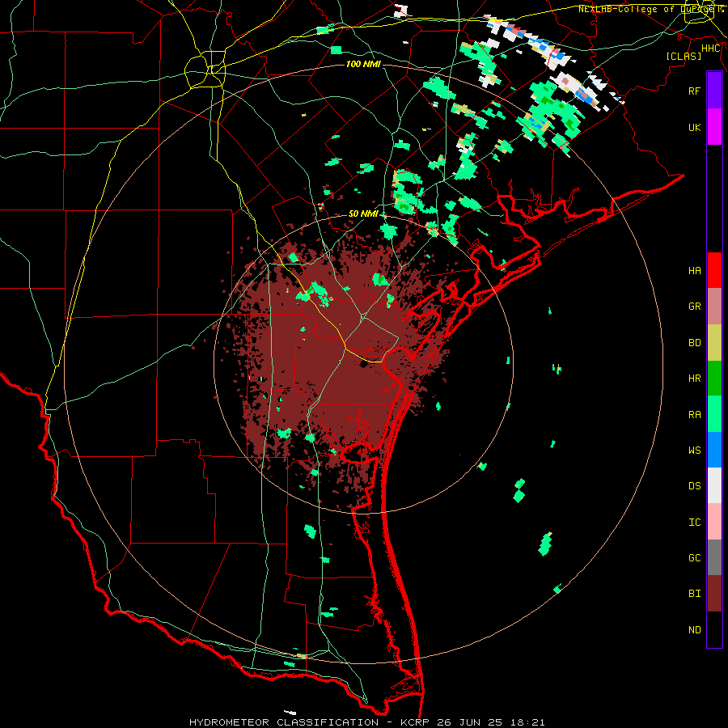Pick the RA light green legend swatch
Image resolution: width=728 pixels, height=728 pixels.
pos(714,414)
